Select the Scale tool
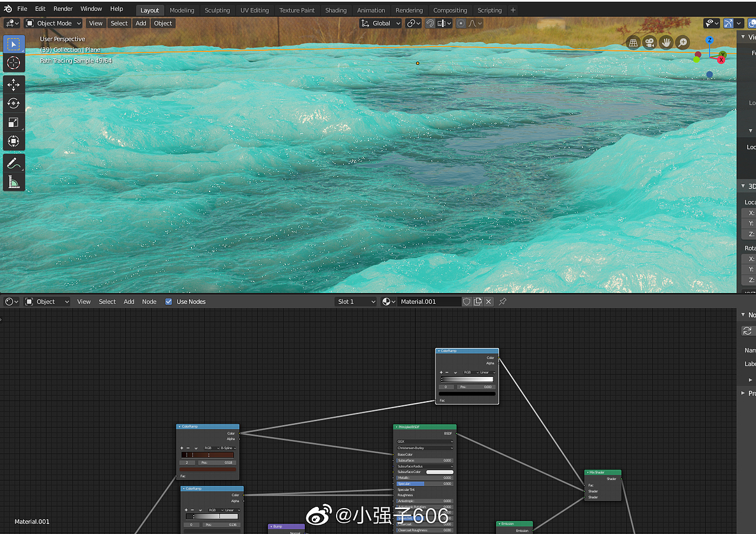Screen dimensions: 756x534 (x=14, y=122)
